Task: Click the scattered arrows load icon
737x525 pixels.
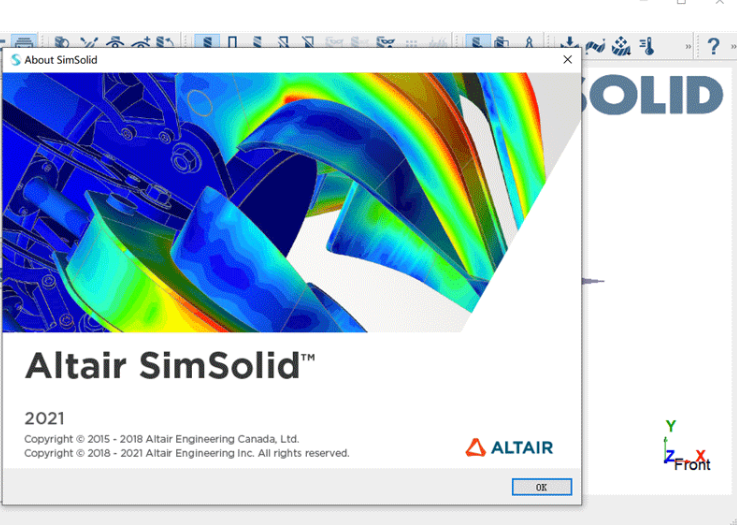Action: point(621,46)
